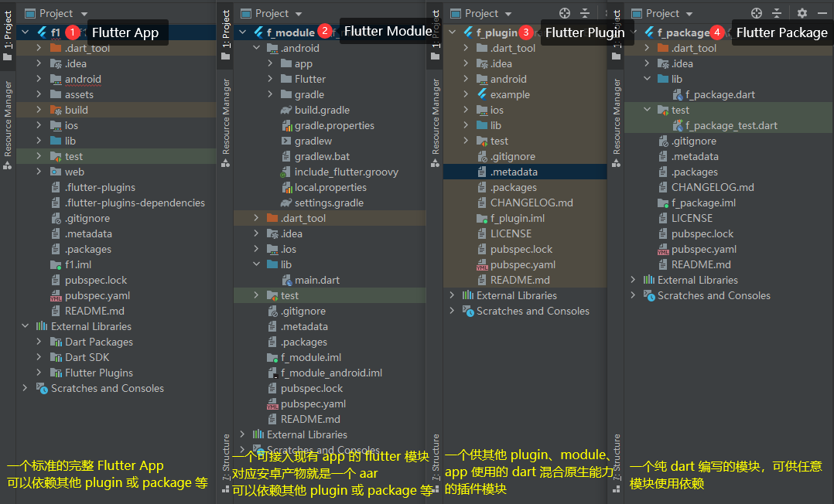Click the collapse-all icon in f_plugin panel header
The height and width of the screenshot is (504, 834).
(585, 13)
